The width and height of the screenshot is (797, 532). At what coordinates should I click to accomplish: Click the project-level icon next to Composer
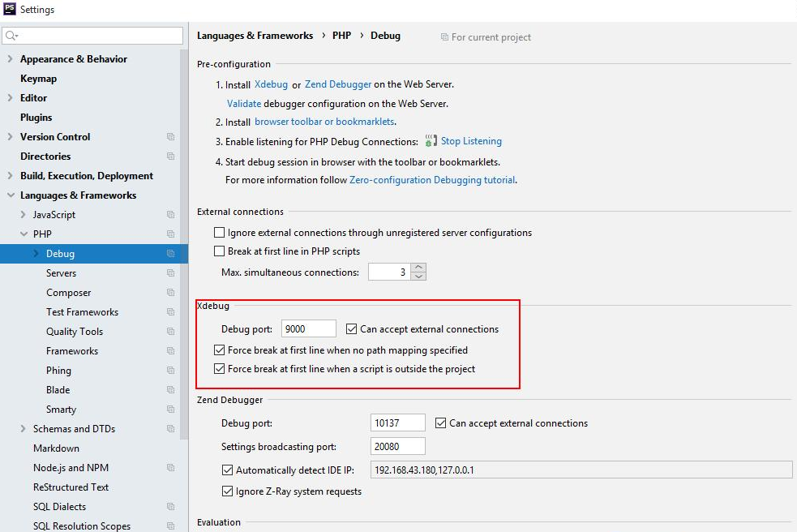(171, 293)
